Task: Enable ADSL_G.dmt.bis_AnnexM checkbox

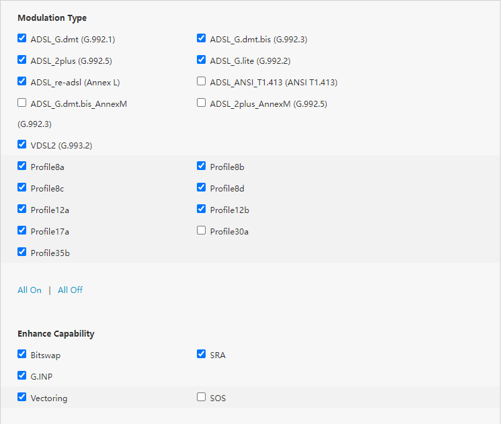Action: (22, 103)
